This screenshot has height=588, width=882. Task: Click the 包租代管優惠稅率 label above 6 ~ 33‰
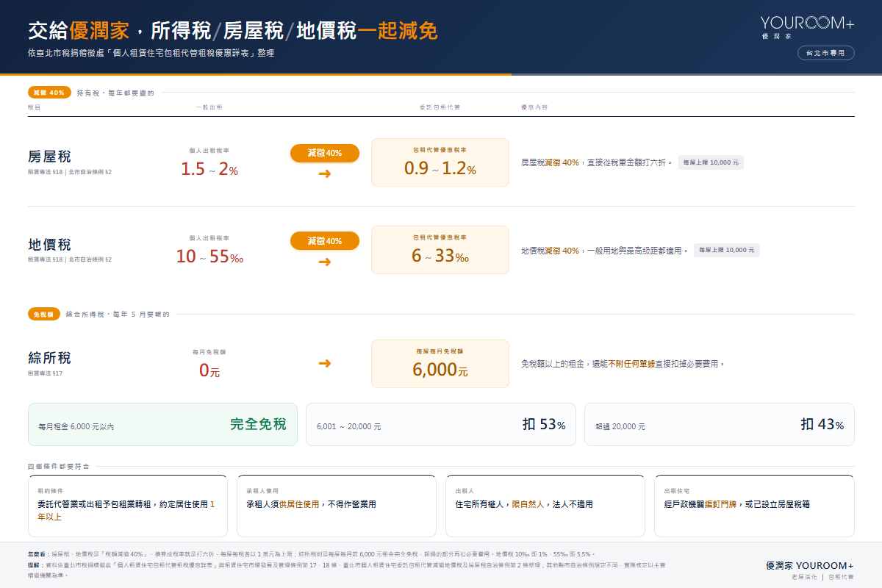tap(440, 238)
